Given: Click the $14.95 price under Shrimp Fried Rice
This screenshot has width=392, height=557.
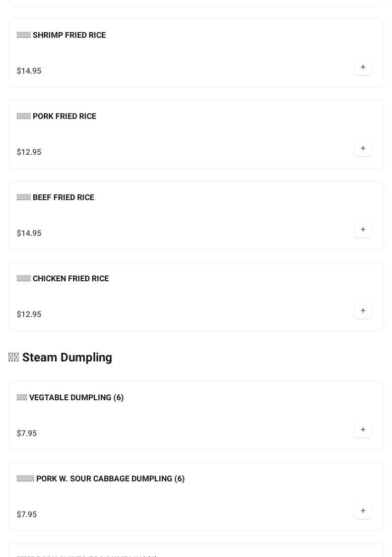Looking at the screenshot, I should click(29, 71).
